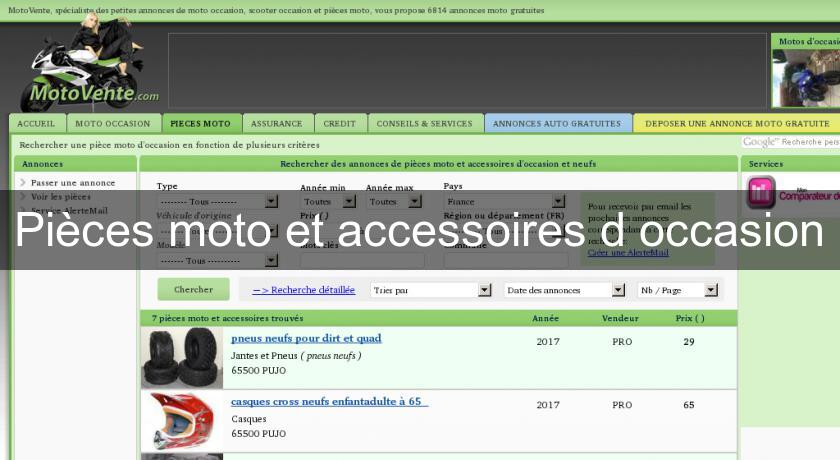Image resolution: width=840 pixels, height=460 pixels.
Task: Expand the Nb / Page dropdown
Action: click(678, 290)
